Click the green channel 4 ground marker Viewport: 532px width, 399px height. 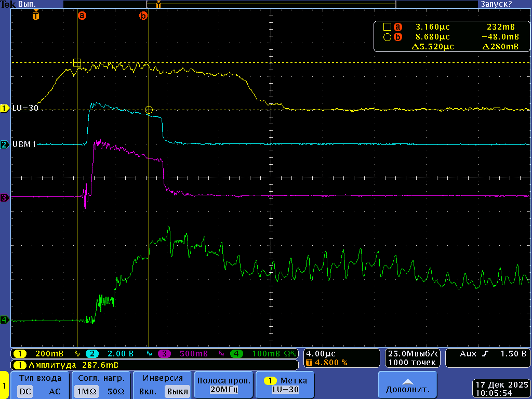(x=5, y=320)
